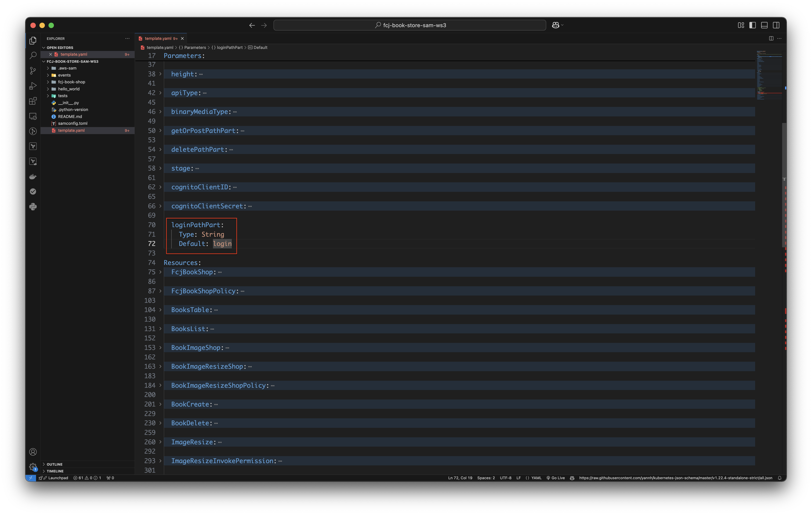Select the template.yaml editor tab
812x515 pixels.
click(x=158, y=39)
